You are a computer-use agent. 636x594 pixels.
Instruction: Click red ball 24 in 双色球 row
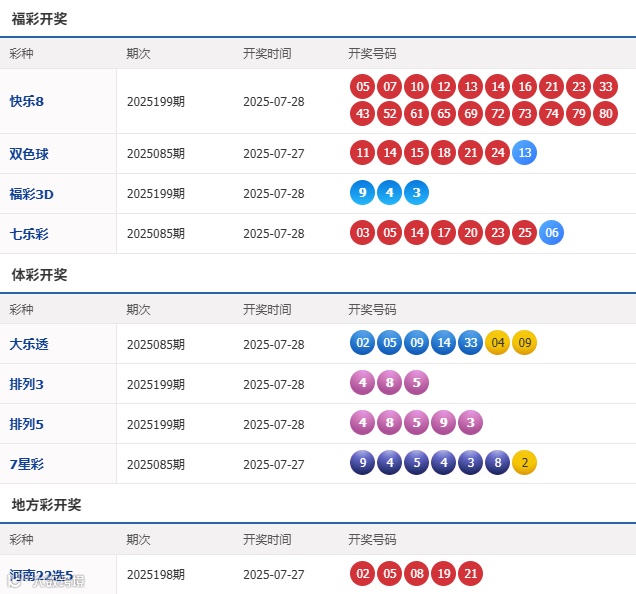point(498,153)
